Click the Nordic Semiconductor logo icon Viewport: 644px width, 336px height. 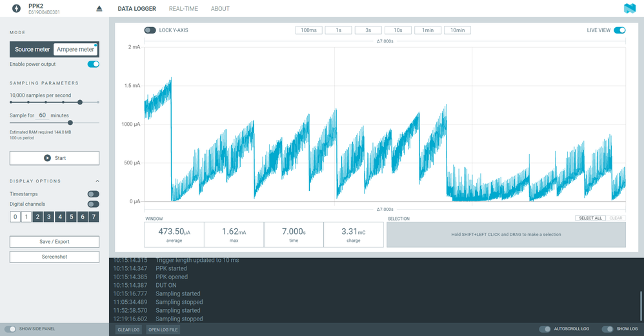click(x=629, y=8)
